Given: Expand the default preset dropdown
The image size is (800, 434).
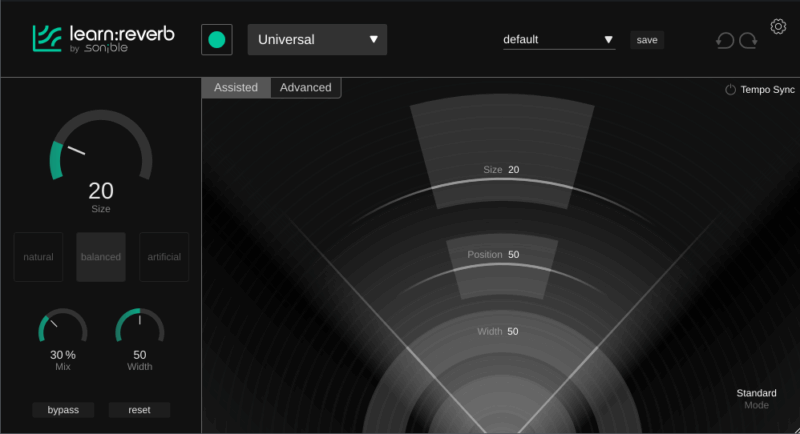Looking at the screenshot, I should 558,40.
